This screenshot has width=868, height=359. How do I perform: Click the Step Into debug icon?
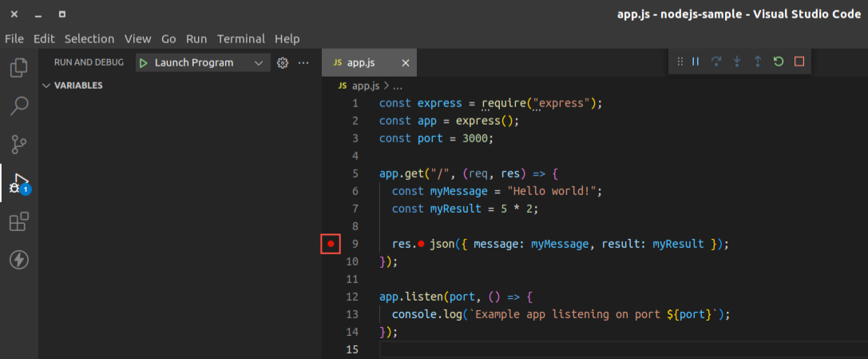[x=737, y=62]
